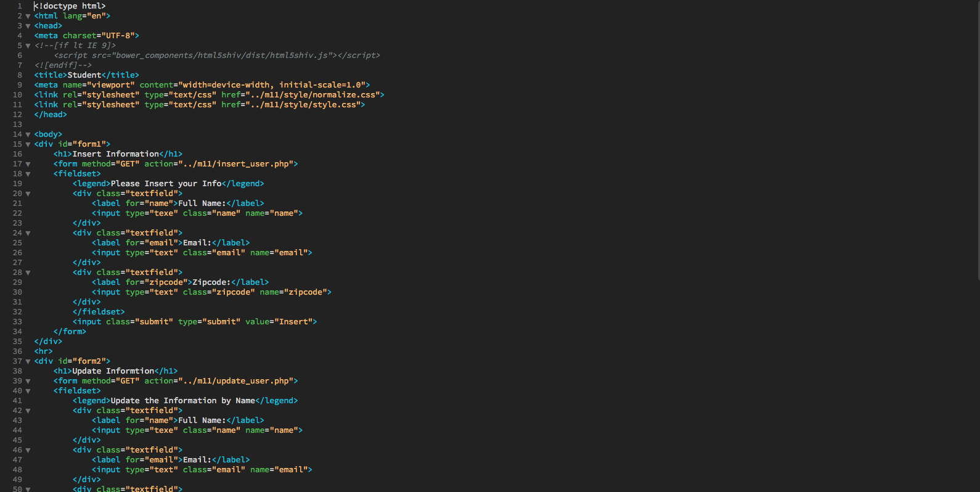Screen dimensions: 980x492
Task: Fold the fieldset on line 18
Action: (28, 174)
